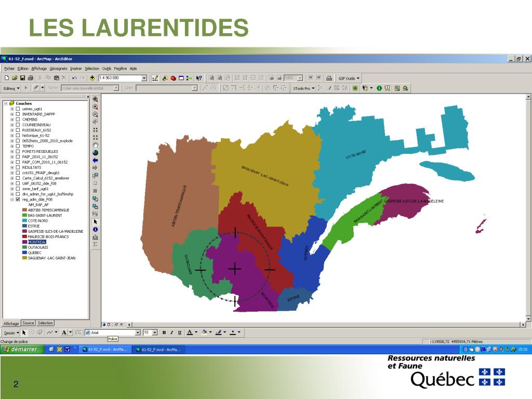Uncheck the reg_adm_dde_F08 layer

18,199
